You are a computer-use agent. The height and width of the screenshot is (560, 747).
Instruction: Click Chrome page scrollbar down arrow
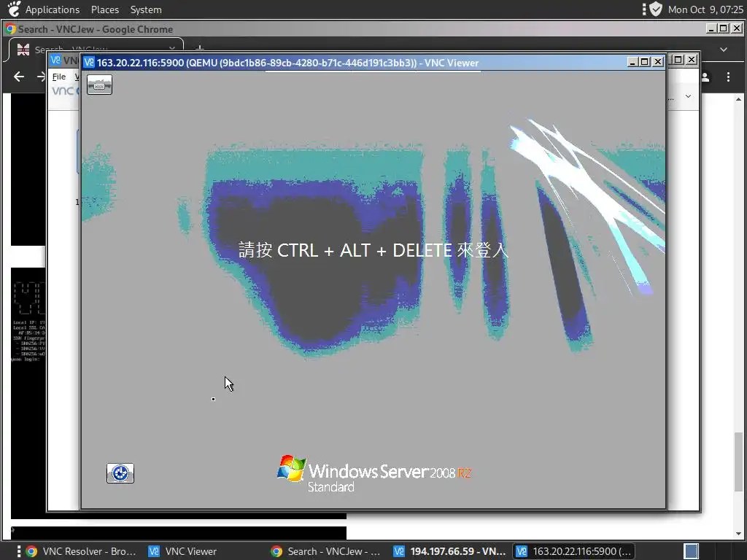click(738, 534)
